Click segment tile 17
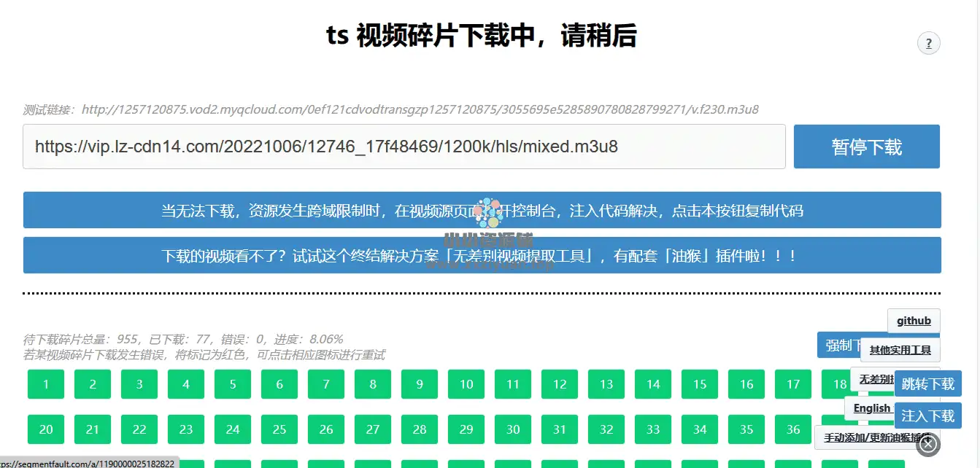This screenshot has height=468, width=980. click(x=793, y=384)
